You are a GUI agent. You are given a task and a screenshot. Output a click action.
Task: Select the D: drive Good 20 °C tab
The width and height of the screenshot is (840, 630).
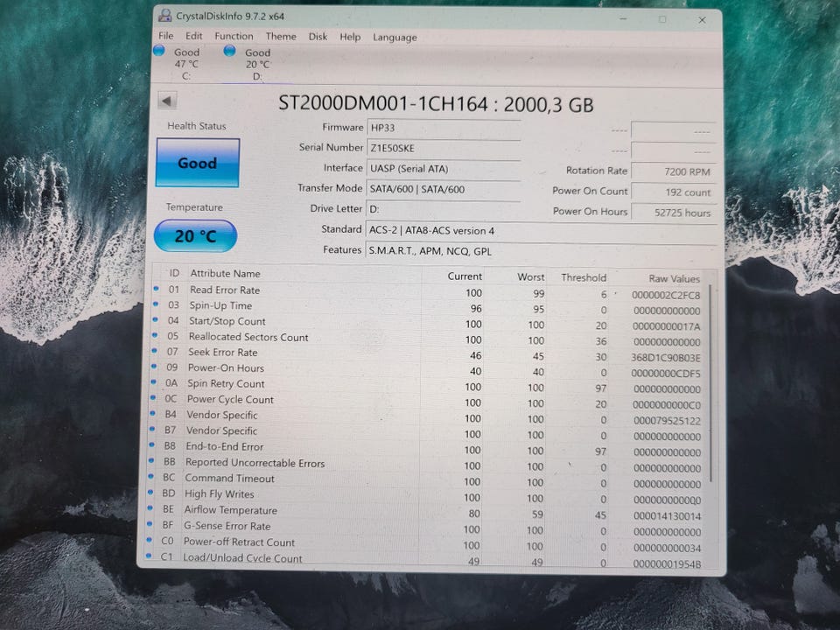coord(257,64)
